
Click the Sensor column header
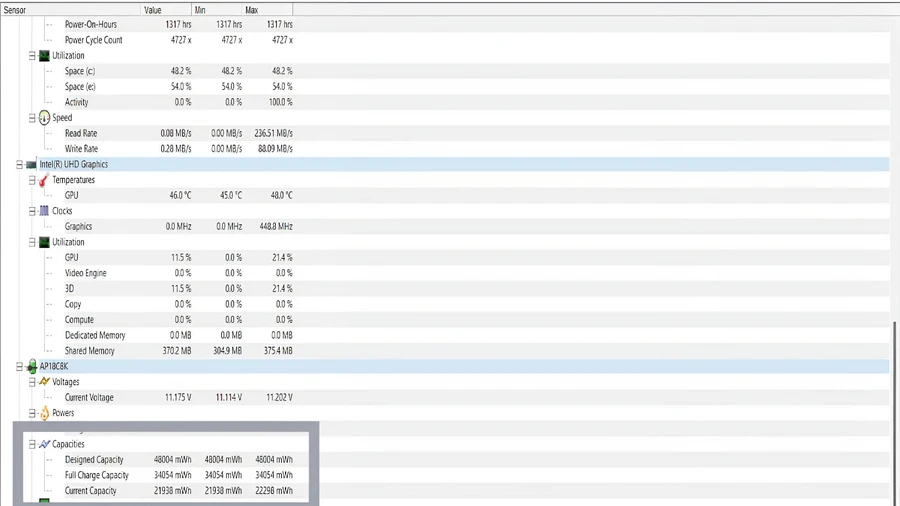pyautogui.click(x=71, y=10)
